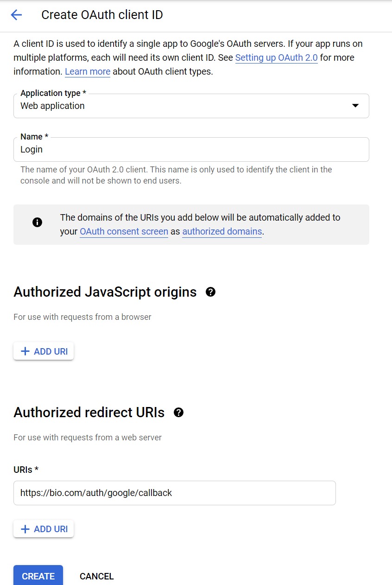
Task: Click the Create OAuth client ID heading
Action: (x=102, y=15)
